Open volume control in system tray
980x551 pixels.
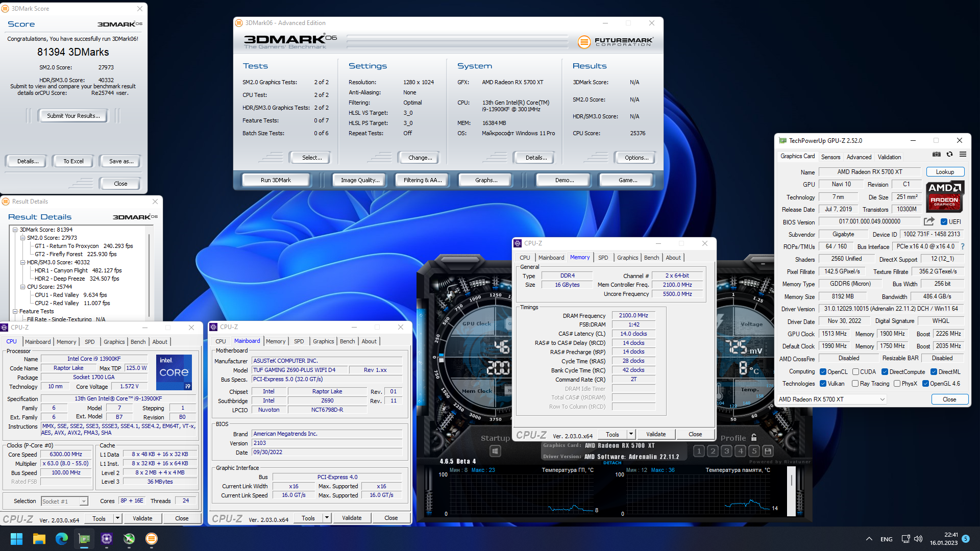click(x=918, y=539)
